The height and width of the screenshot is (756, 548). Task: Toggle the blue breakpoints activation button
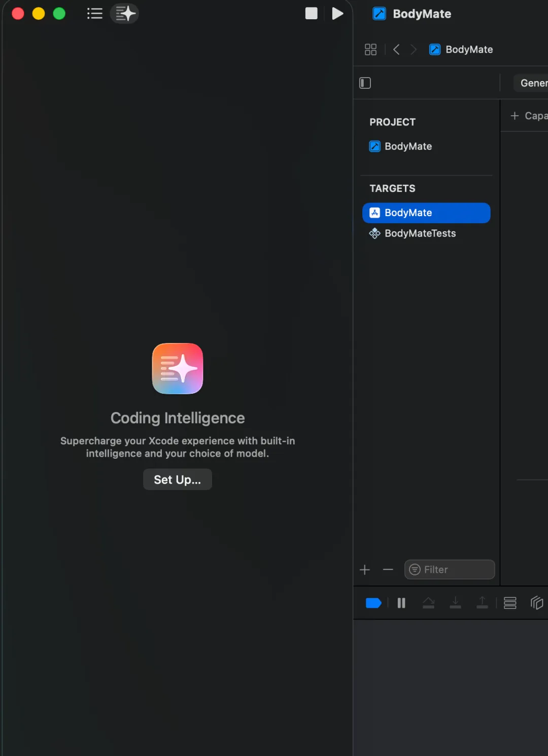click(373, 603)
